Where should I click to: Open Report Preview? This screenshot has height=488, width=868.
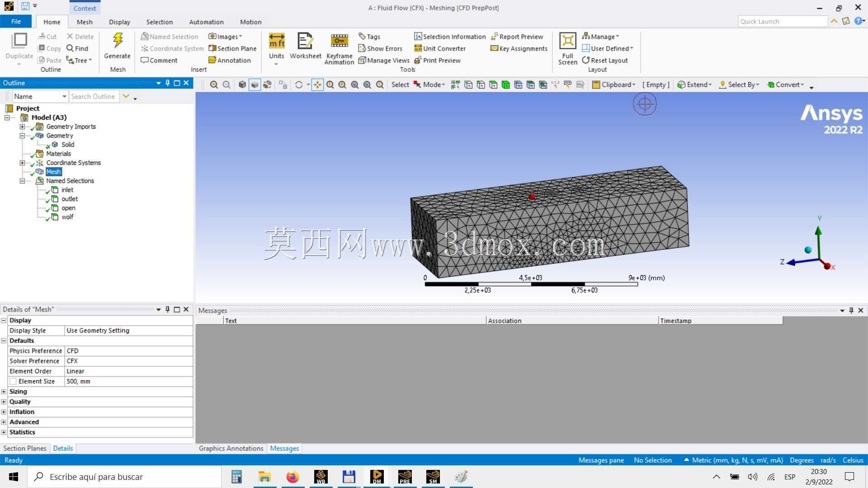tap(517, 37)
